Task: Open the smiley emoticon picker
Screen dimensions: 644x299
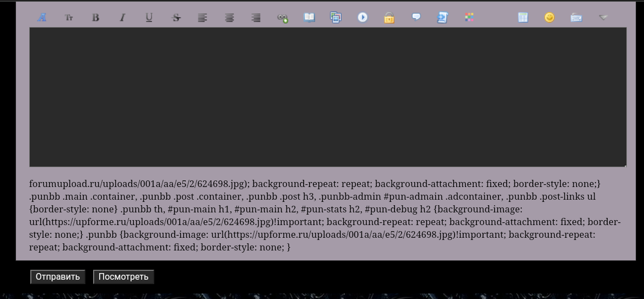Action: click(x=550, y=17)
